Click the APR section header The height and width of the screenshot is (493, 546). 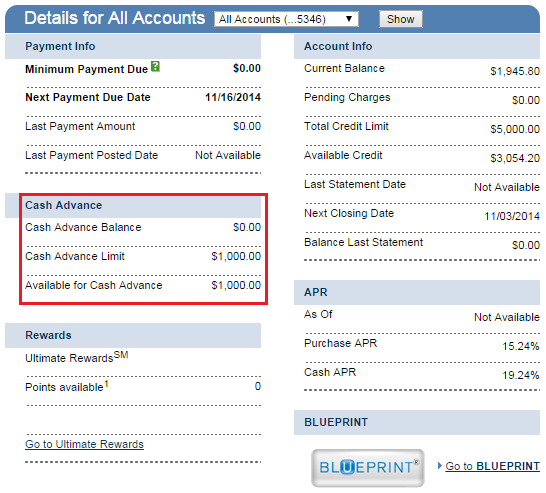point(417,292)
